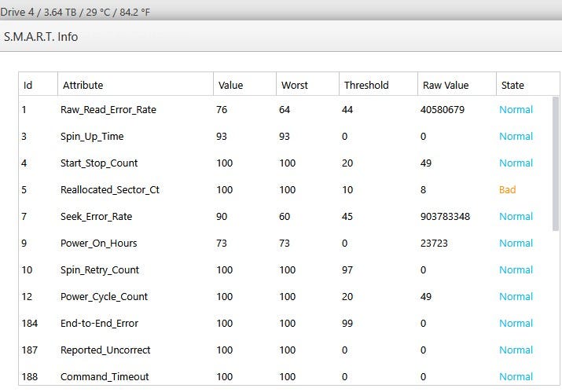
Task: Select the Spin_Up_Time attribute row
Action: click(92, 137)
